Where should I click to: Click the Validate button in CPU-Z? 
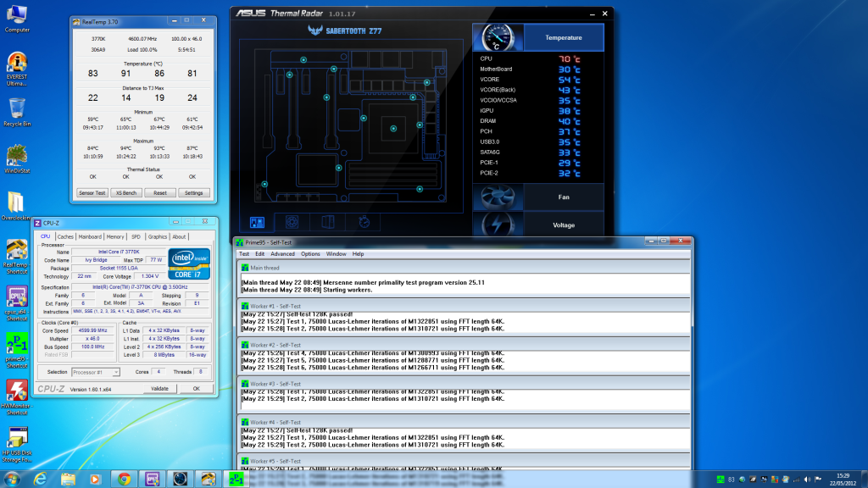[x=159, y=389]
